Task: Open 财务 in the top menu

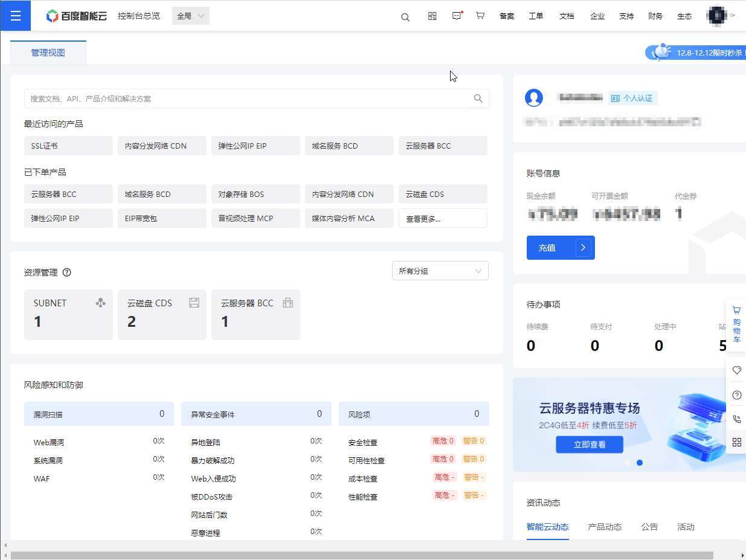Action: point(655,16)
